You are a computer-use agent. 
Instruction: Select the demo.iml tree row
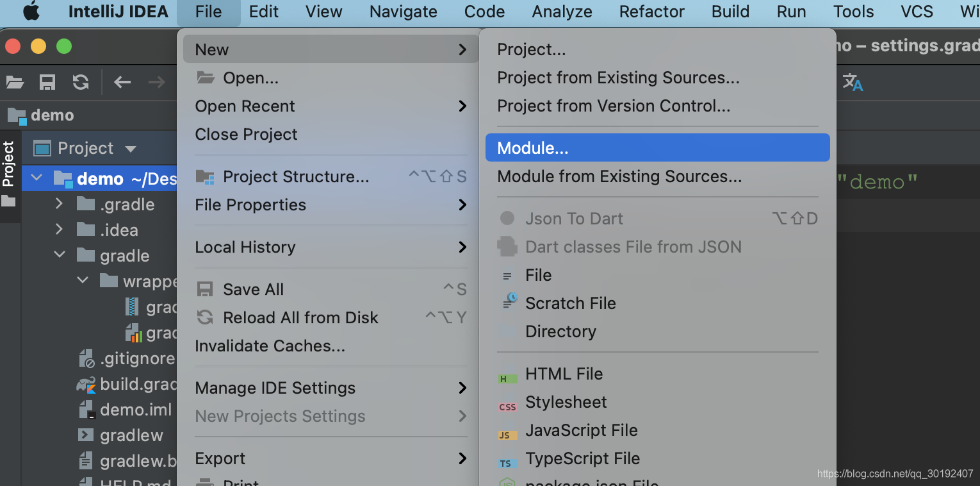point(99,410)
